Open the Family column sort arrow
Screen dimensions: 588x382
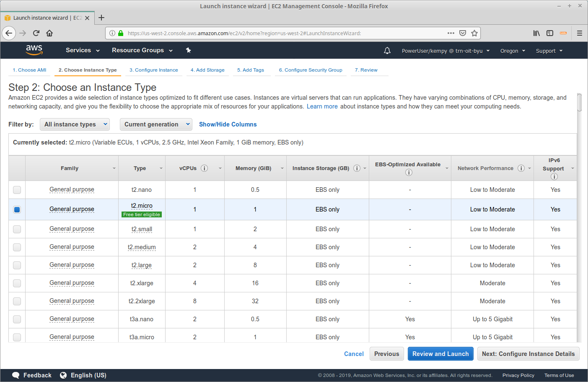114,168
